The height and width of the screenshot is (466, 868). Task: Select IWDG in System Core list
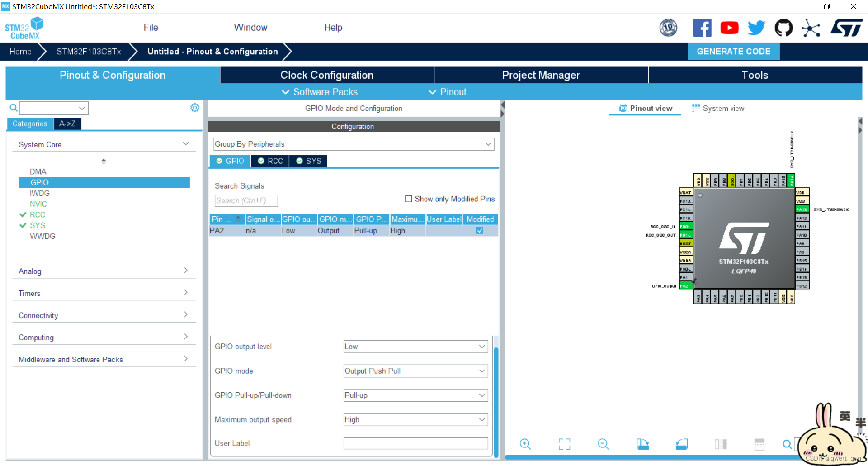pos(40,193)
